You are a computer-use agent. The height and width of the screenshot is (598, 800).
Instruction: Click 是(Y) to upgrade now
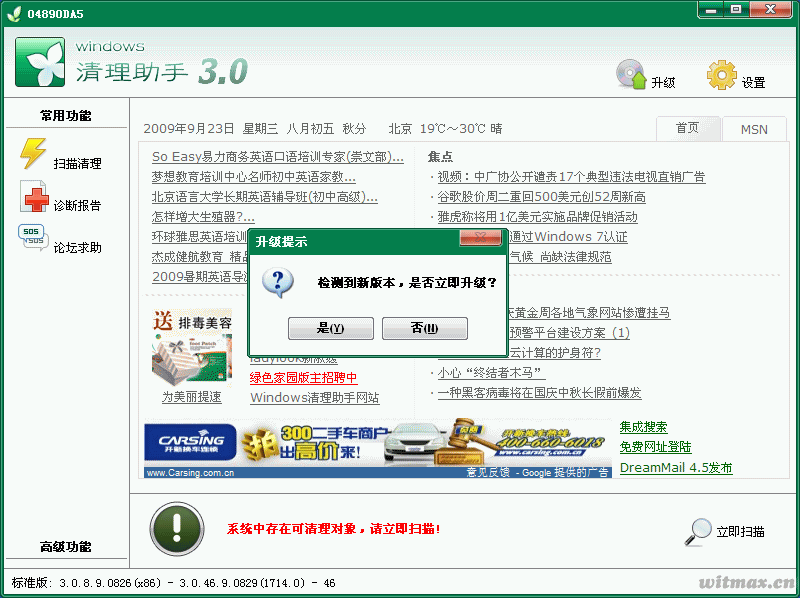pyautogui.click(x=331, y=328)
